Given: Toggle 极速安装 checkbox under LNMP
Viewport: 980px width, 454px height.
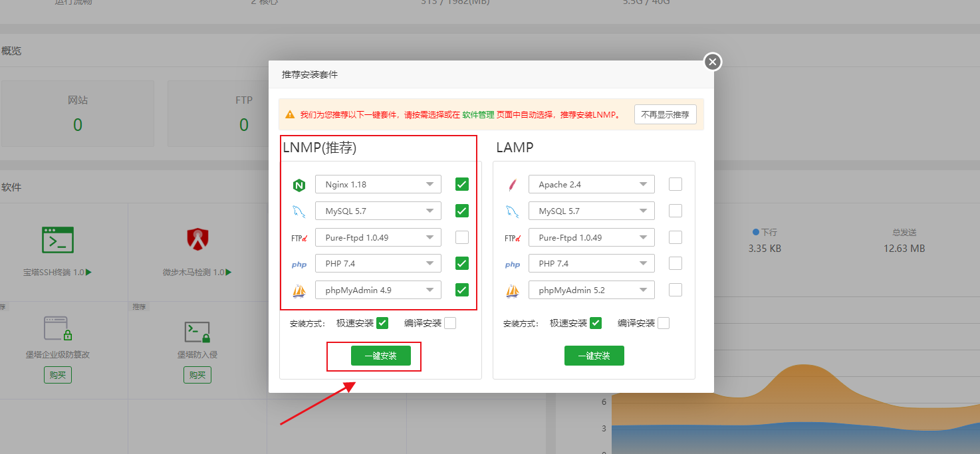Looking at the screenshot, I should click(382, 323).
